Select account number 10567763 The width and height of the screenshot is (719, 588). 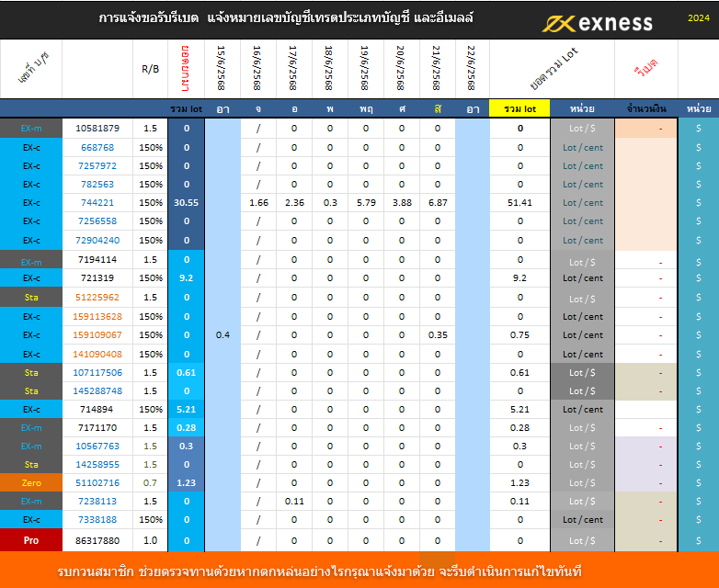point(97,446)
